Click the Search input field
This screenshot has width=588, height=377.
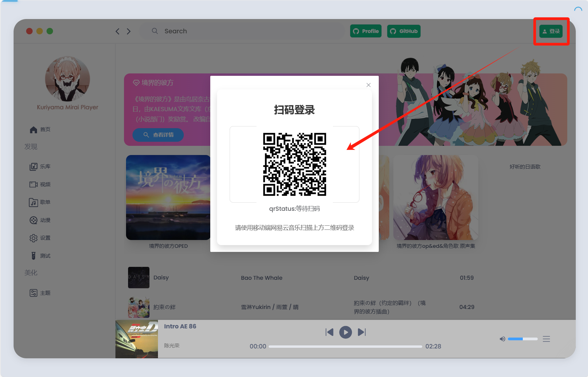(245, 31)
